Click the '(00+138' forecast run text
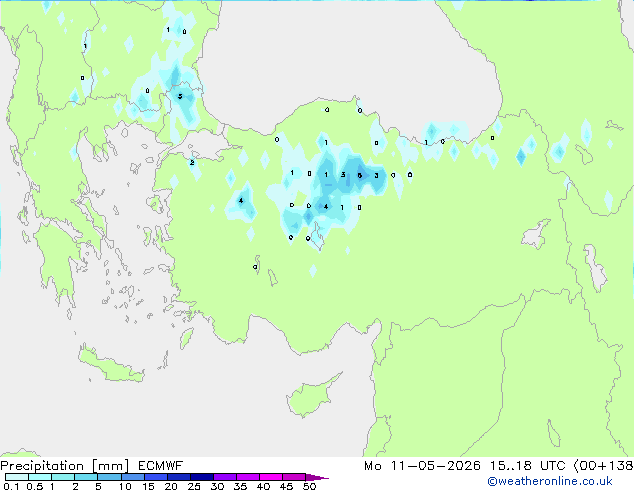This screenshot has width=634, height=490. [603, 466]
